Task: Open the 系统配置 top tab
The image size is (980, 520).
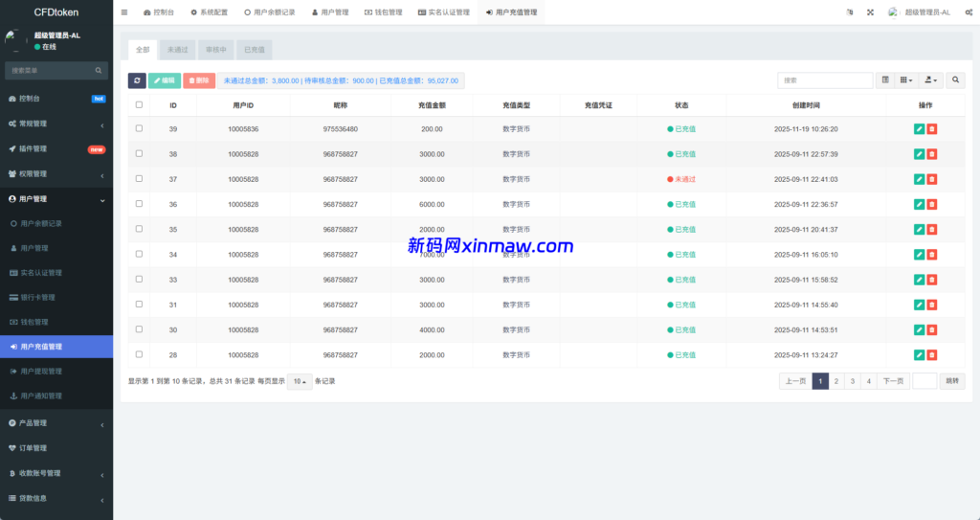Action: tap(210, 11)
